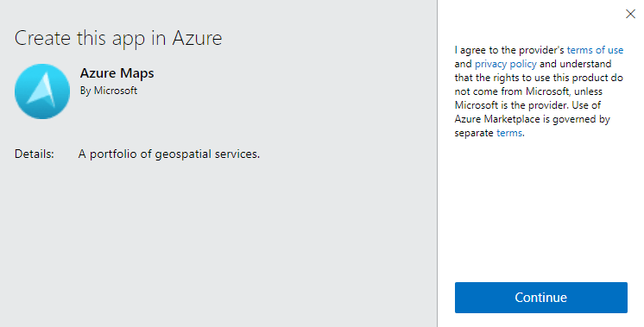Close the dialog with the X icon
644x327 pixels.
(630, 14)
